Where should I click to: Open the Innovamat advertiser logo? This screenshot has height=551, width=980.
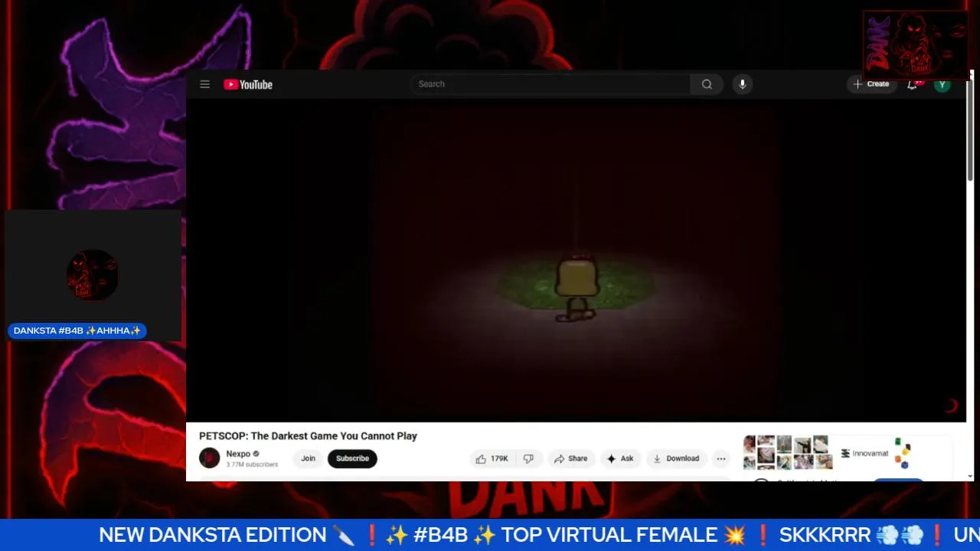(865, 454)
